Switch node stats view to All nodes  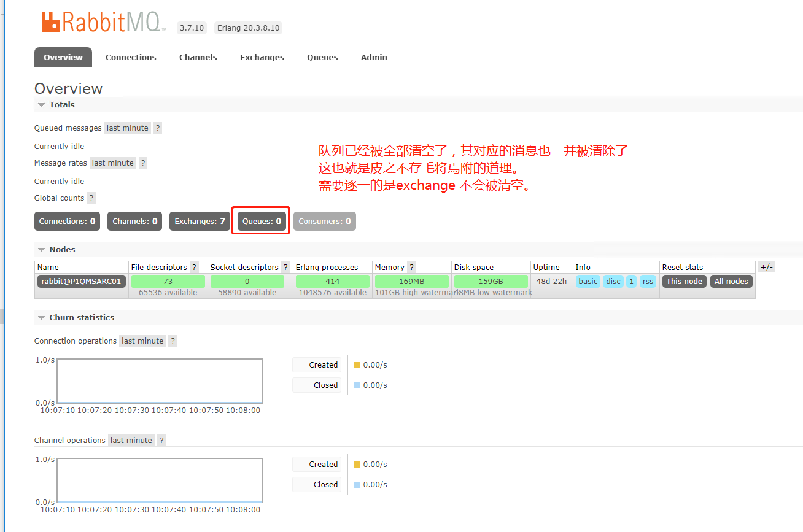click(731, 281)
